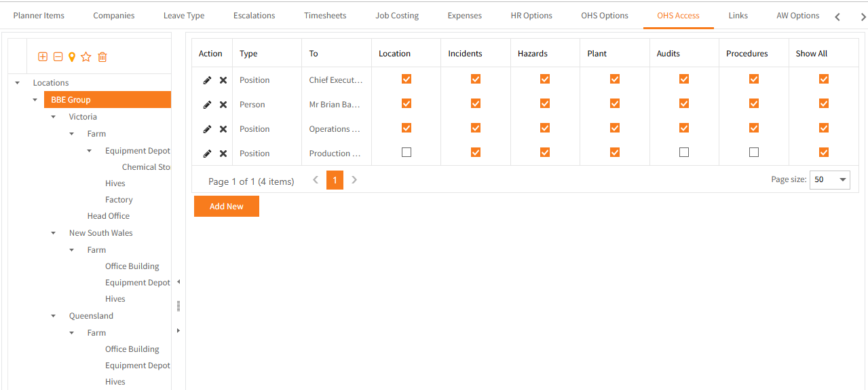Uncheck Show All for Chief Executive row
Image resolution: width=868 pixels, height=390 pixels.
[823, 79]
